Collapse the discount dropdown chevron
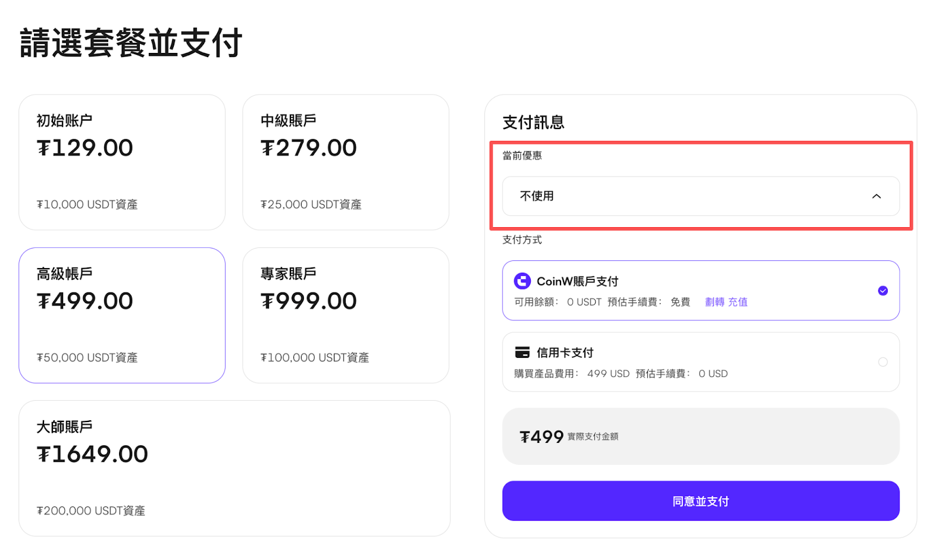This screenshot has width=952, height=560. coord(876,196)
